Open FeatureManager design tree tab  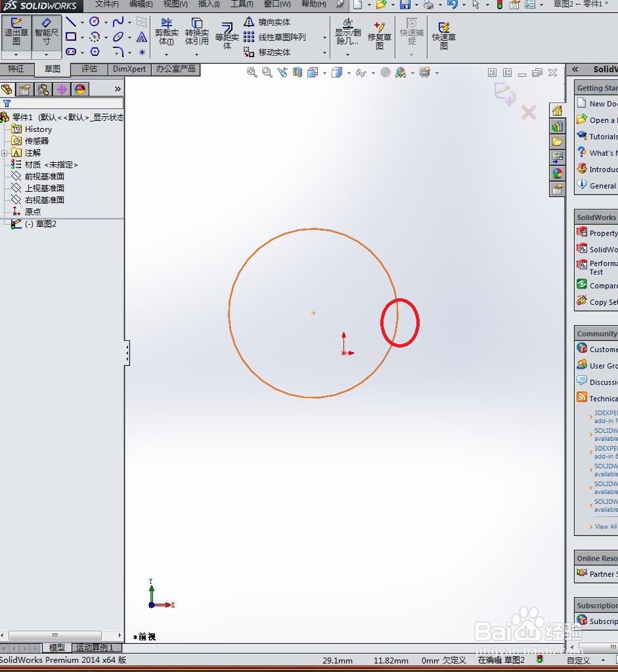click(x=7, y=89)
